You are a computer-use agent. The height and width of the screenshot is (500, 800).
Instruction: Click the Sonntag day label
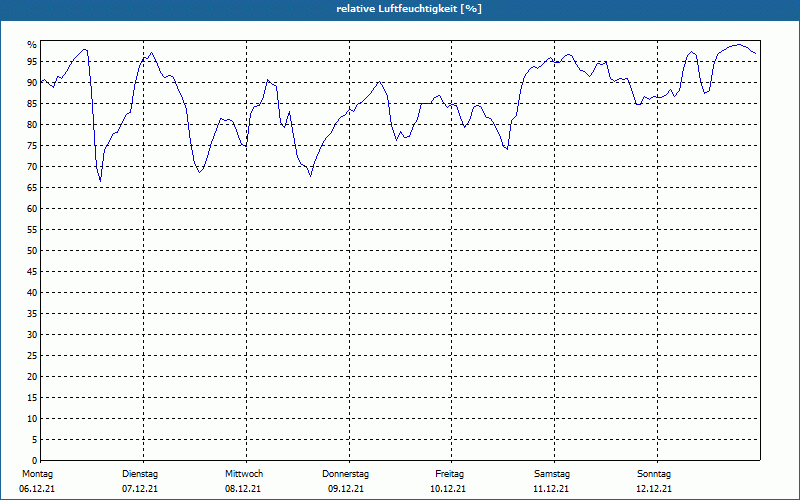[x=654, y=474]
